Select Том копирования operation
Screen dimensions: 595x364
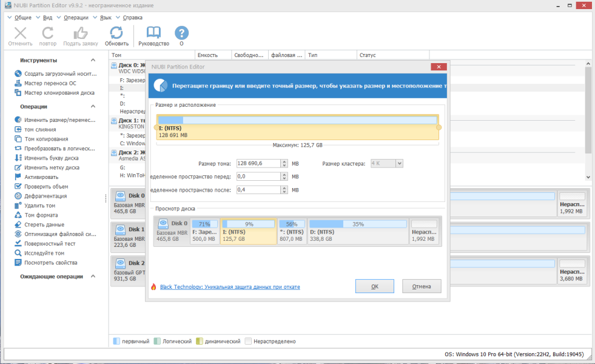point(41,139)
